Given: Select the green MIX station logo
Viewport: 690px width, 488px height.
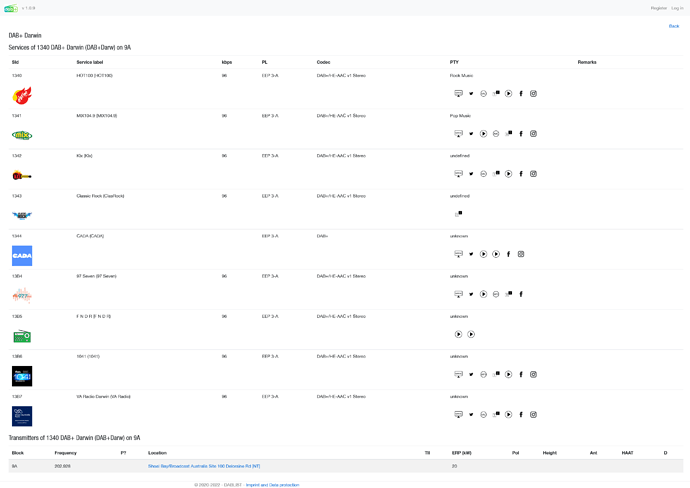Looking at the screenshot, I should point(22,135).
